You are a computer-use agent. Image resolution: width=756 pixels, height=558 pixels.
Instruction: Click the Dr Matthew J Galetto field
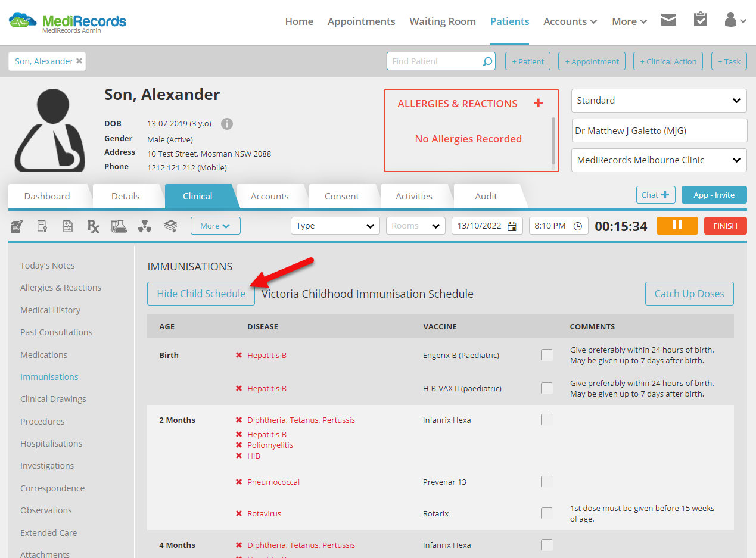pos(659,130)
